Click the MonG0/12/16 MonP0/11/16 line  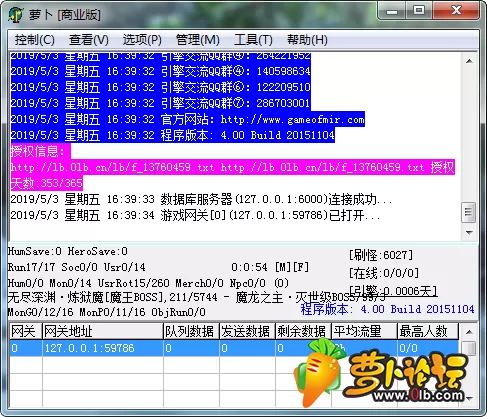tap(107, 312)
